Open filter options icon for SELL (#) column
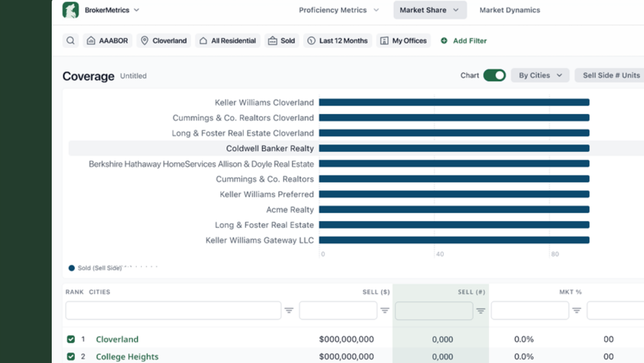 click(481, 311)
